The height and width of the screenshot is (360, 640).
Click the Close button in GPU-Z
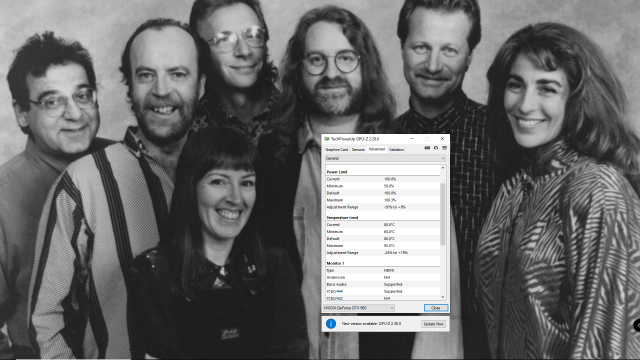(436, 308)
